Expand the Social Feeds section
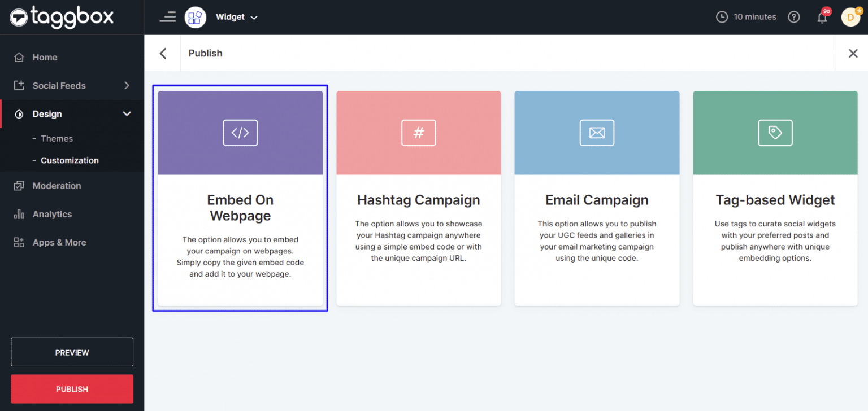 [59, 85]
